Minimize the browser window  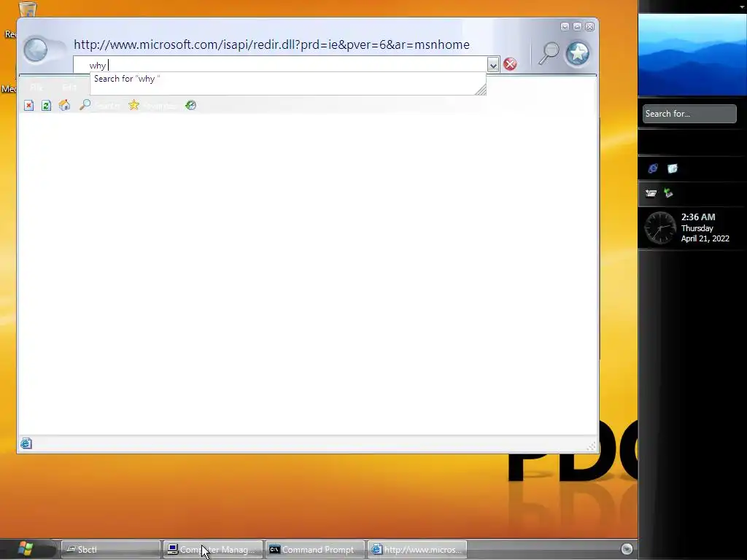565,27
